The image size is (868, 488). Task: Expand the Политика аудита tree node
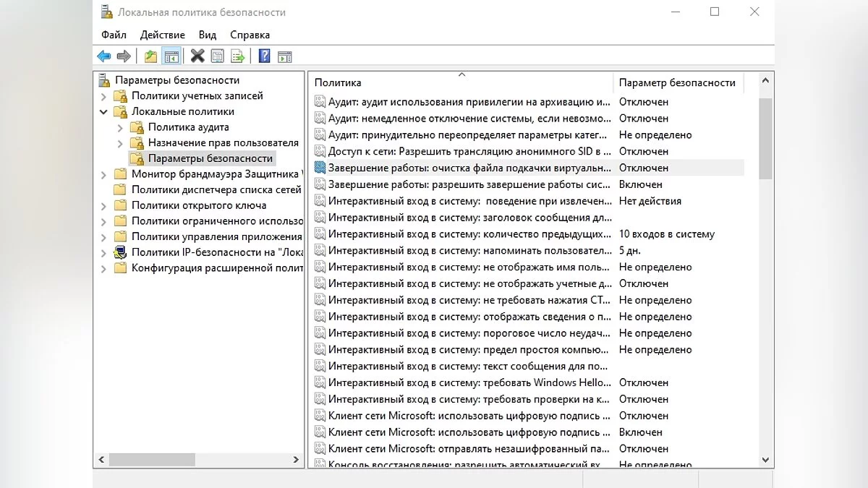(120, 128)
